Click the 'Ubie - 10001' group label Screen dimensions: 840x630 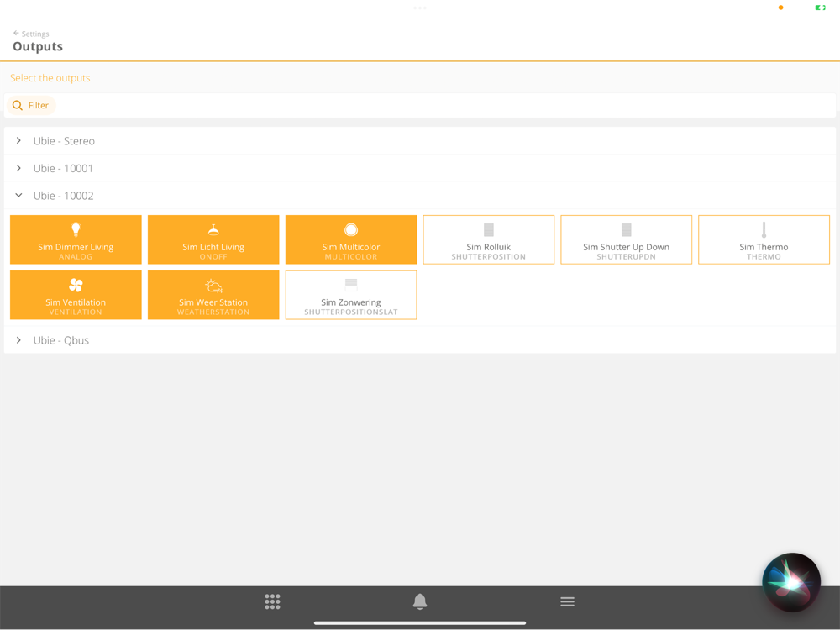point(63,168)
